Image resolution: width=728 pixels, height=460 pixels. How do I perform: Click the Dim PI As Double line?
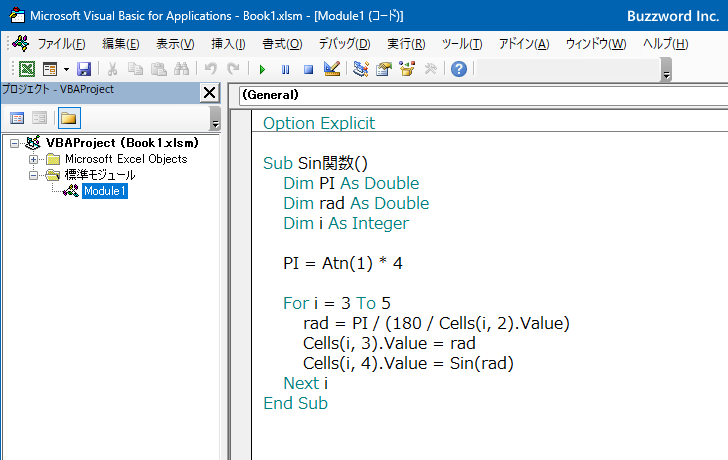(351, 183)
